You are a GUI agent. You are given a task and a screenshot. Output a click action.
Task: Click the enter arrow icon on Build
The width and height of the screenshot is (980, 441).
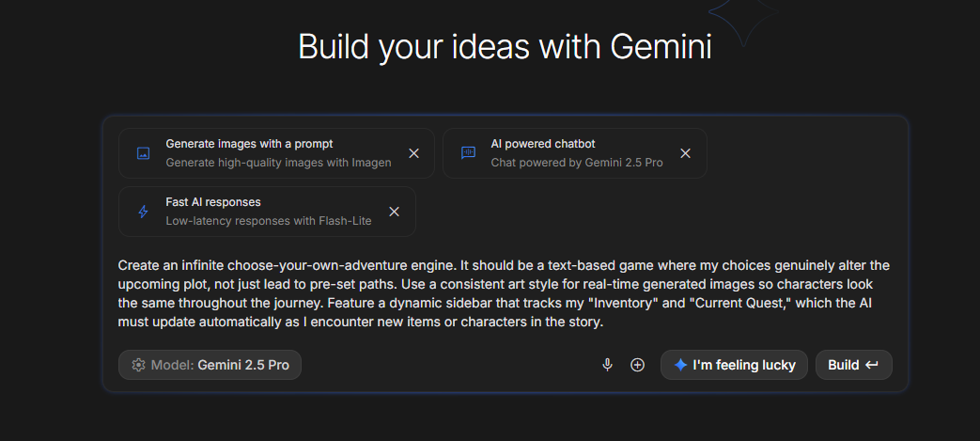872,365
